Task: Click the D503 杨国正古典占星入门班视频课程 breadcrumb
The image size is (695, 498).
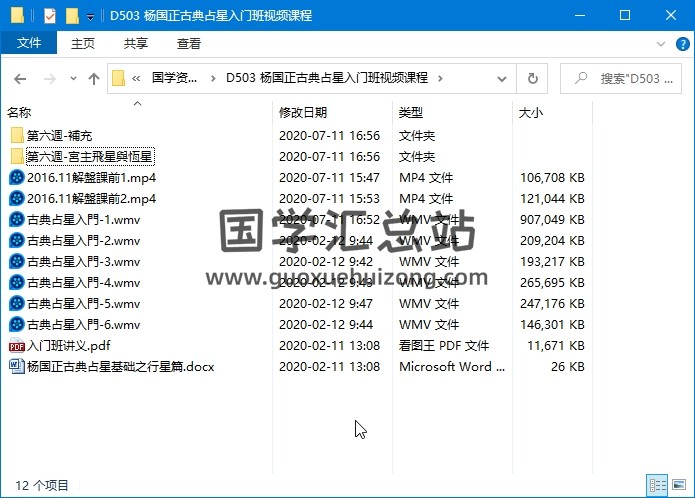Action: [327, 78]
